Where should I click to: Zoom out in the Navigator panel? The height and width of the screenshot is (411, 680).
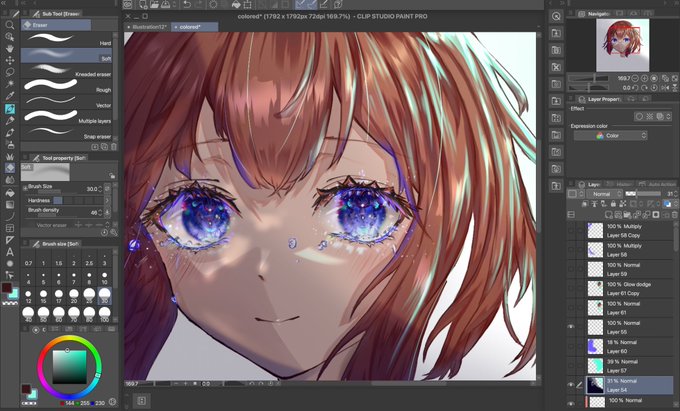[x=635, y=78]
